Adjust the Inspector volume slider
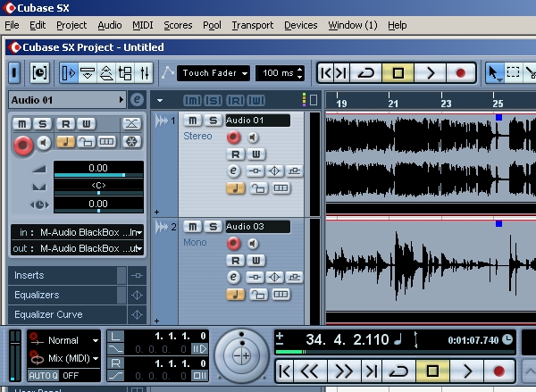Image resolution: width=536 pixels, height=392 pixels. coord(98,175)
